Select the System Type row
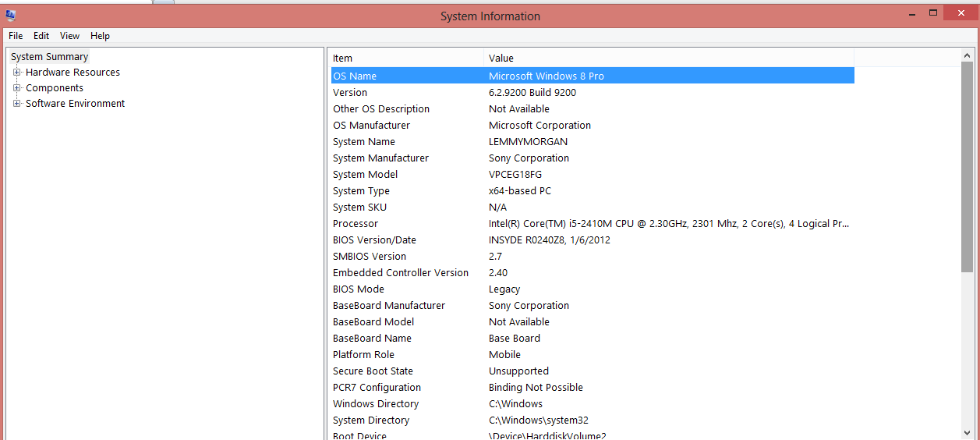This screenshot has height=440, width=980. (592, 190)
